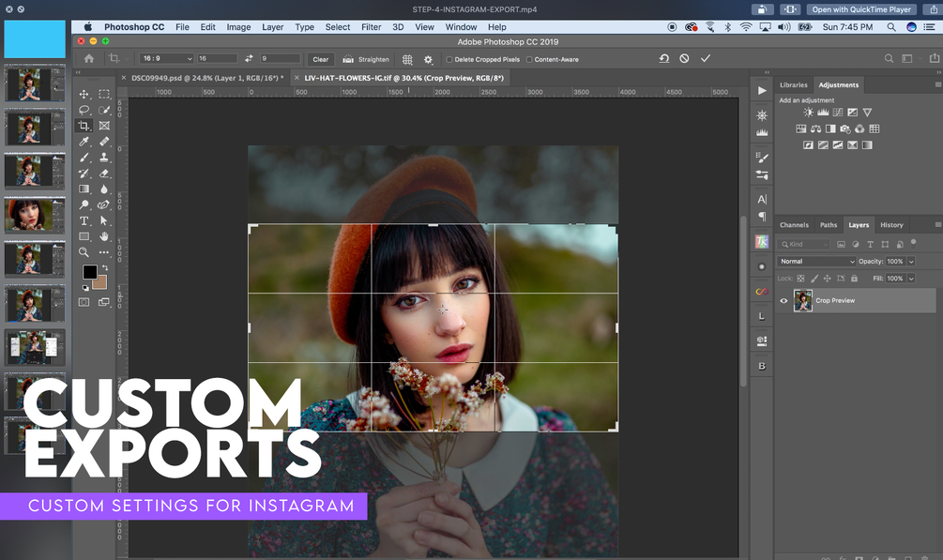Cancel the crop operation

(684, 58)
